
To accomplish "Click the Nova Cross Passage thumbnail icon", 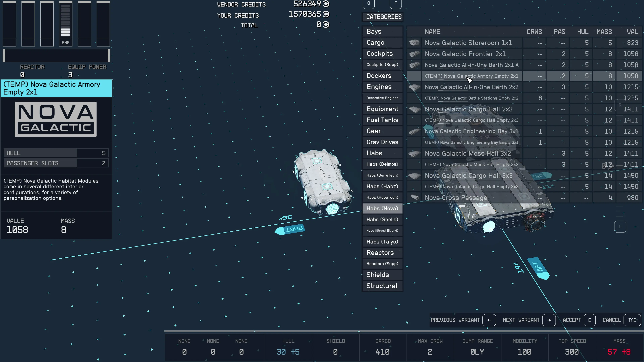I will tap(415, 198).
